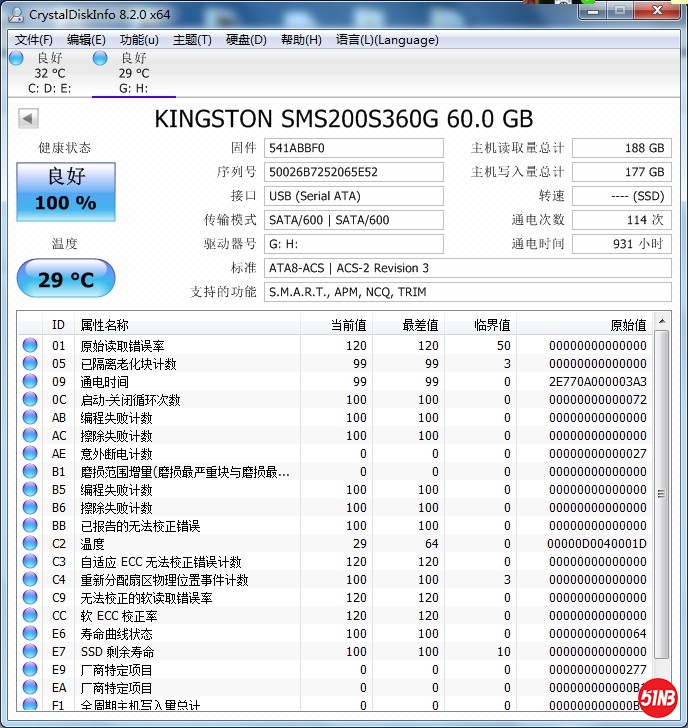Click status icon for attribute BB
The height and width of the screenshot is (728, 688).
click(30, 525)
